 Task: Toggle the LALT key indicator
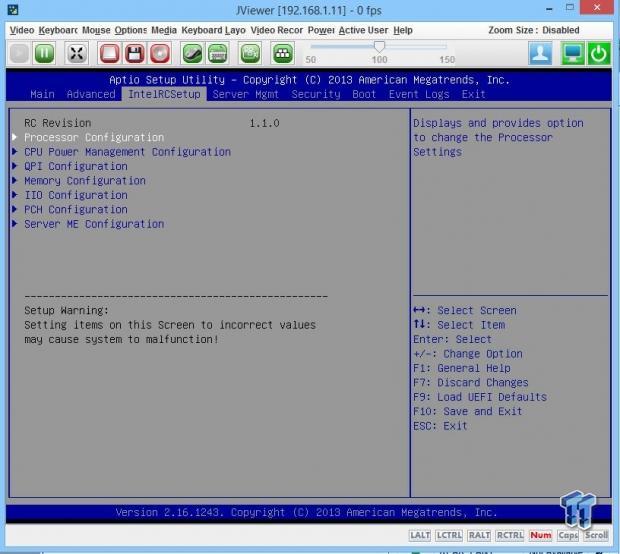coord(420,535)
